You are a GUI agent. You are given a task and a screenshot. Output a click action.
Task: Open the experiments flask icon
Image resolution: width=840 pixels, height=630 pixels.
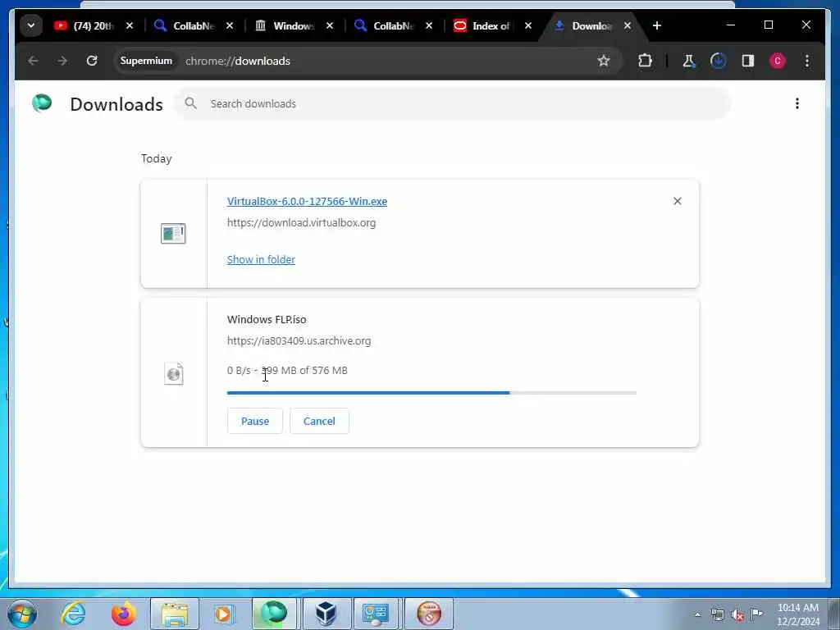click(x=688, y=61)
